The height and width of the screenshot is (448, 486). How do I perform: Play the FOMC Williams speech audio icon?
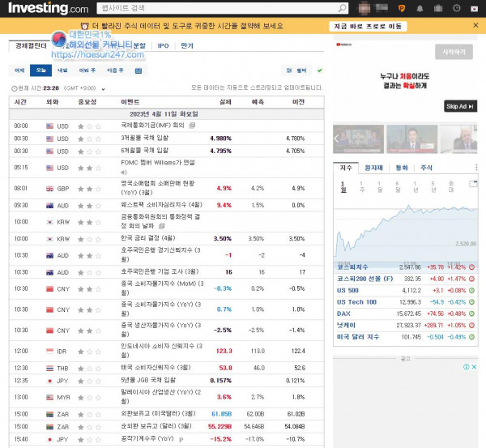point(124,172)
